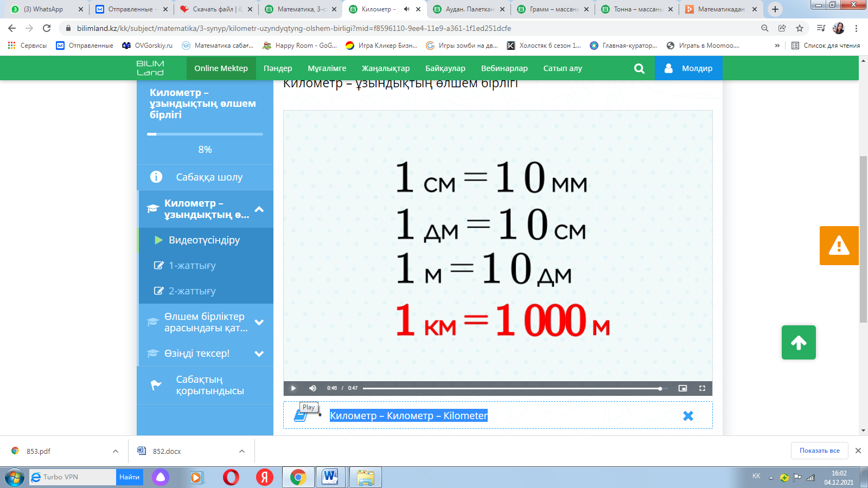Open Байқаулар menu item
Viewport: 868px width, 488px height.
click(x=445, y=68)
